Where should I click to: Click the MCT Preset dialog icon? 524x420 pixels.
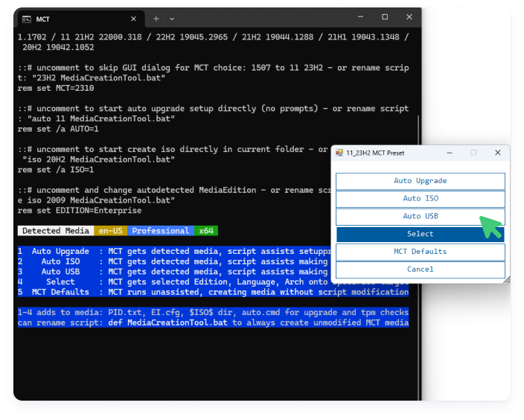tap(339, 153)
